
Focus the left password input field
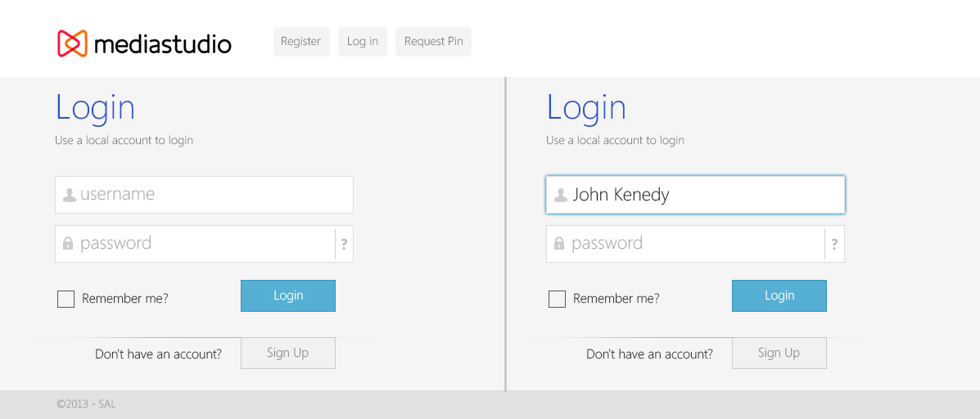195,244
